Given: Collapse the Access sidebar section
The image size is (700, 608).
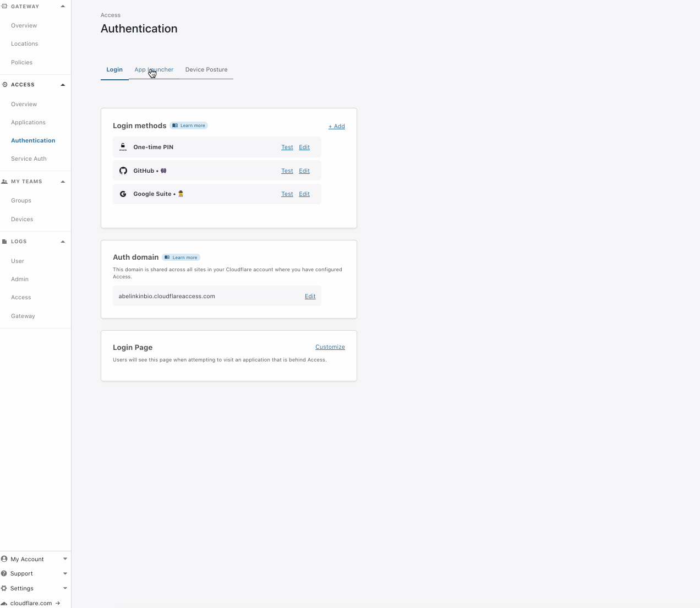Looking at the screenshot, I should point(63,84).
